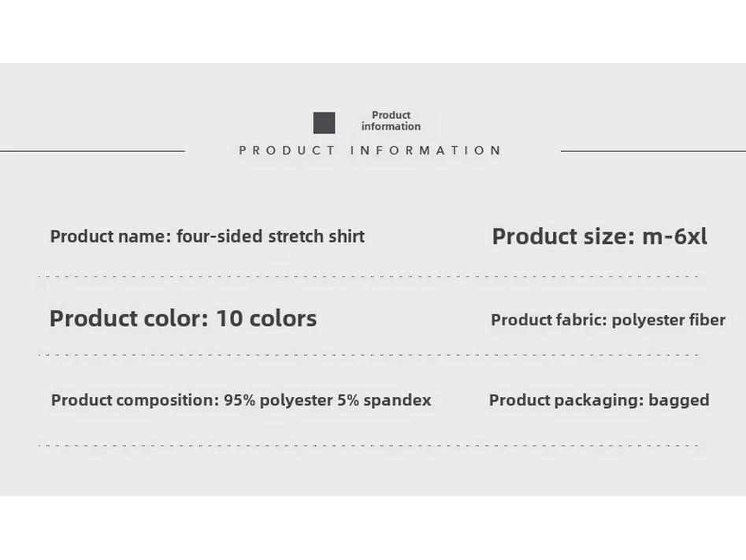Click the horizontal line left of the heading
The height and width of the screenshot is (560, 746).
coord(92,150)
